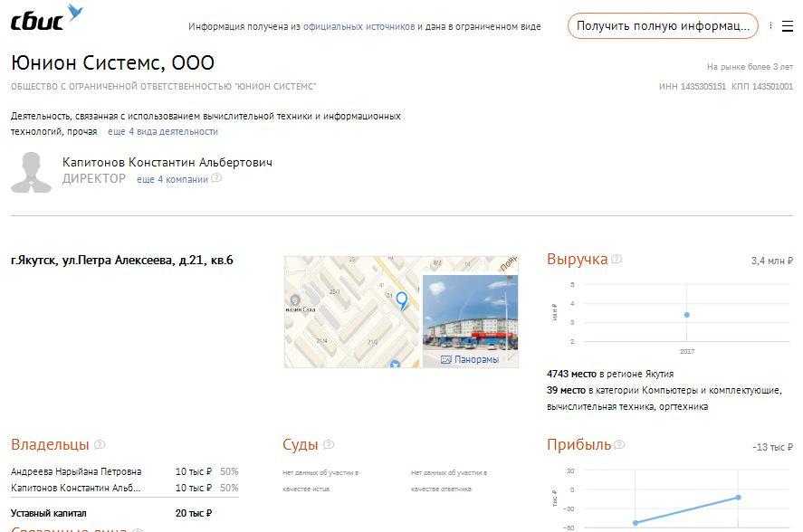Click the building panorama photo
This screenshot has height=532, width=803.
(x=470, y=312)
